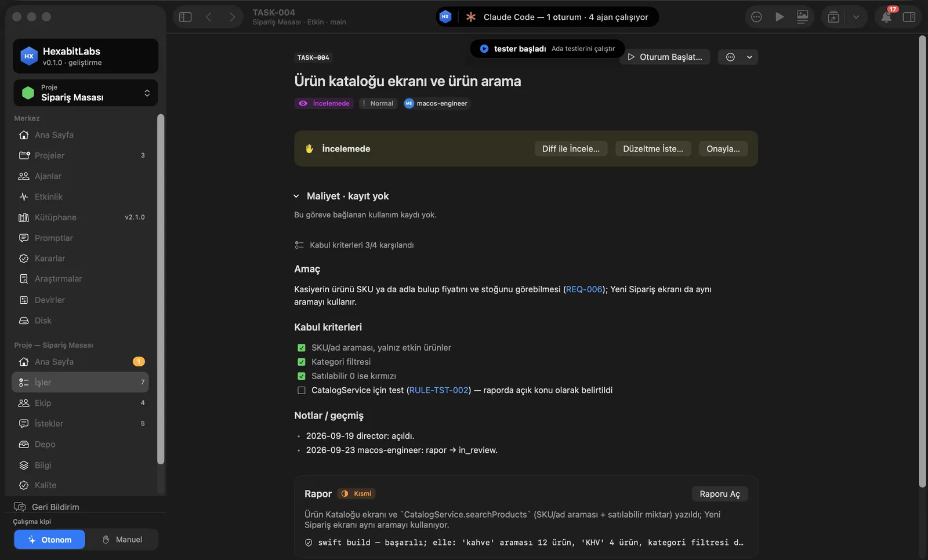
Task: Click the chat bubble icon in top toolbar
Action: coord(756,17)
